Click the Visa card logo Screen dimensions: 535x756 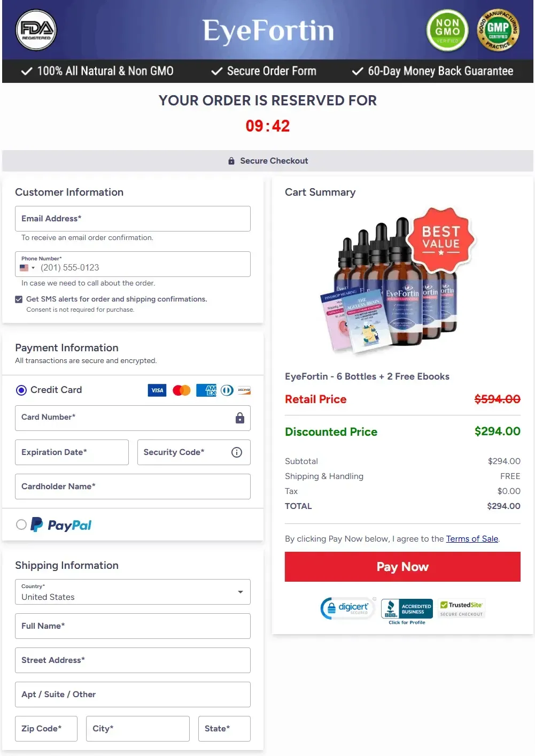click(157, 390)
